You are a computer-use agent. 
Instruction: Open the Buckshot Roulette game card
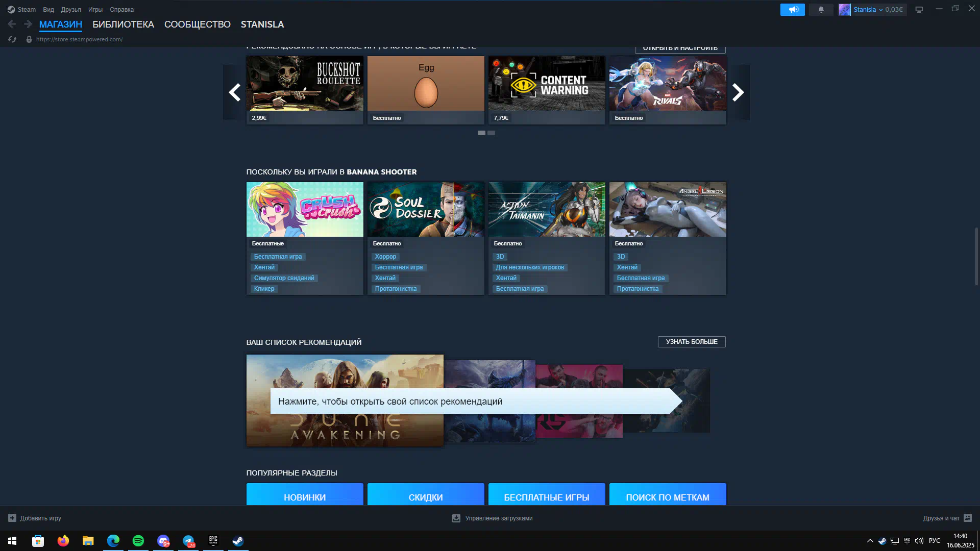pyautogui.click(x=305, y=90)
